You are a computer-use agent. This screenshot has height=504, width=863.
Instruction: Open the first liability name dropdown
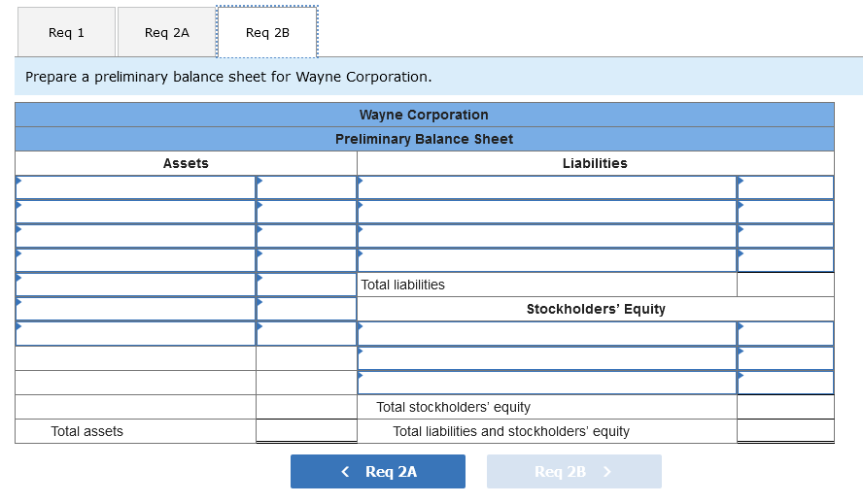[x=547, y=187]
